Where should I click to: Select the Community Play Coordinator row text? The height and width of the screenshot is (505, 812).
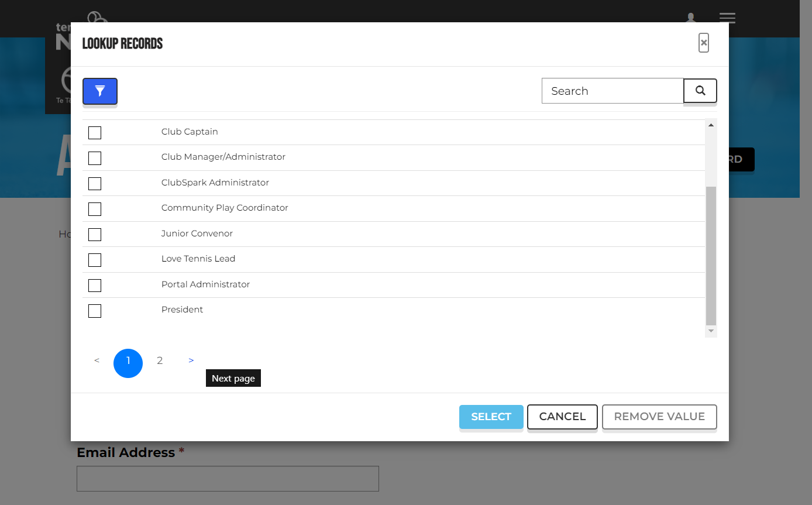click(x=225, y=208)
